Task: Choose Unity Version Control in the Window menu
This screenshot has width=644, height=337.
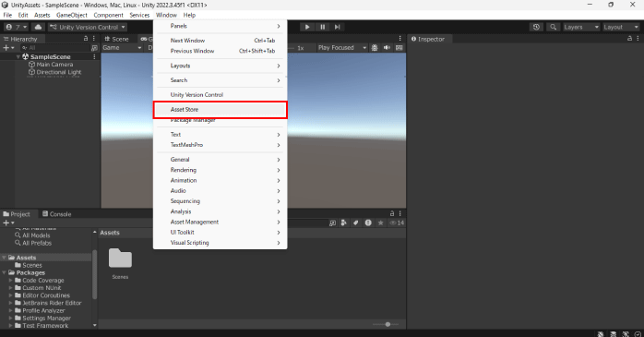Action: point(221,94)
